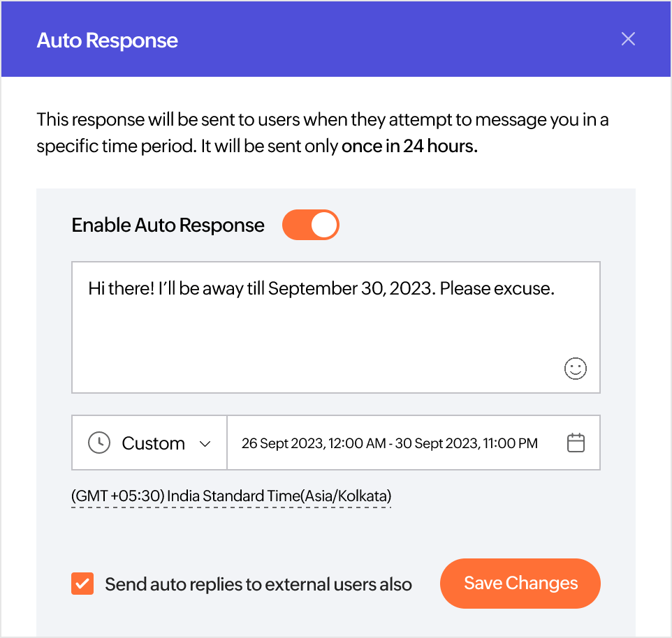Click the chevron arrow next to Custom

click(205, 444)
